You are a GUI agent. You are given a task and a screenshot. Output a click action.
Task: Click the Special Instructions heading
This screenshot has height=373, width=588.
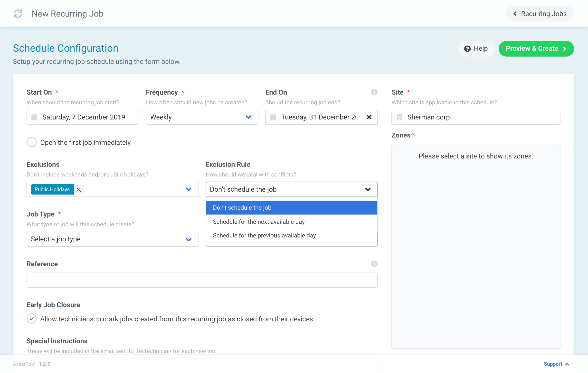pos(57,341)
